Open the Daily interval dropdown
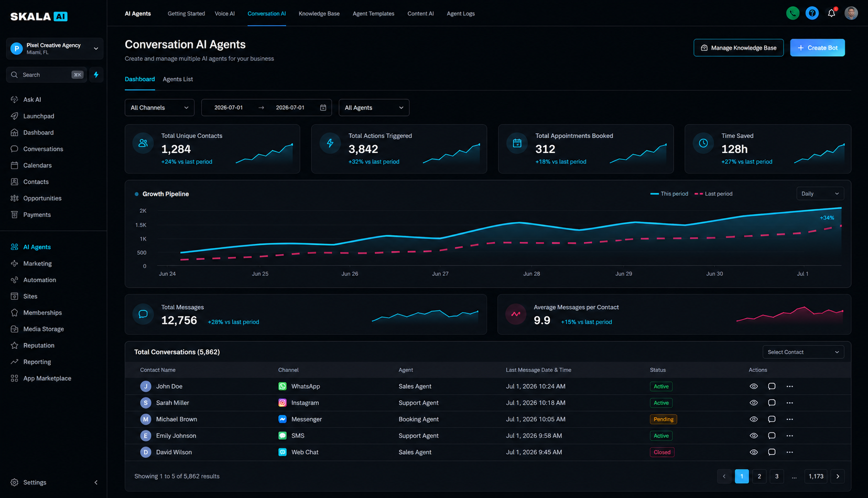 coord(820,194)
